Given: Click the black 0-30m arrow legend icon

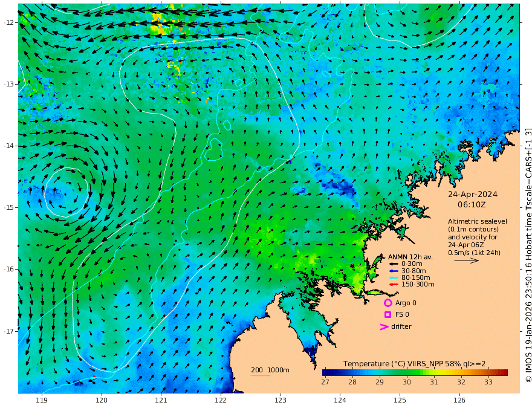Looking at the screenshot, I should point(394,264).
